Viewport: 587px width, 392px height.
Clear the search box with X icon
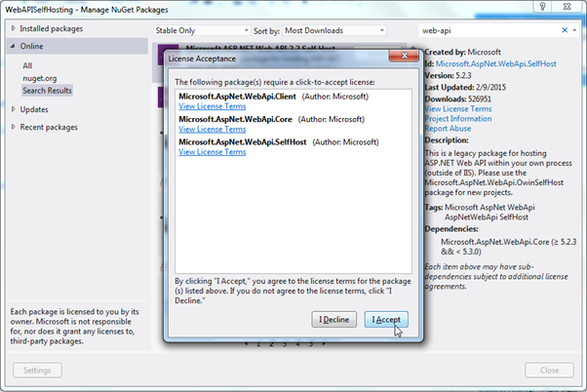tap(565, 30)
